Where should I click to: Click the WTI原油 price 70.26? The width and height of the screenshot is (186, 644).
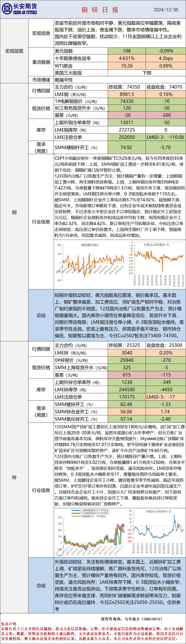pos(127,66)
